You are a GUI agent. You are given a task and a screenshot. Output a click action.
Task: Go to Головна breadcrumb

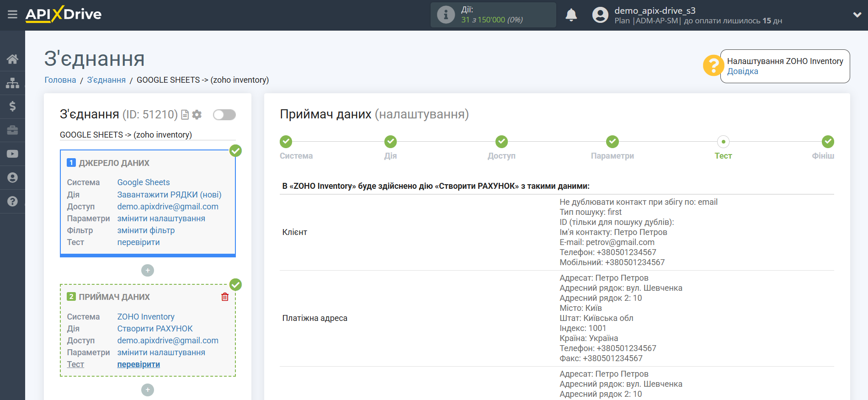point(60,80)
